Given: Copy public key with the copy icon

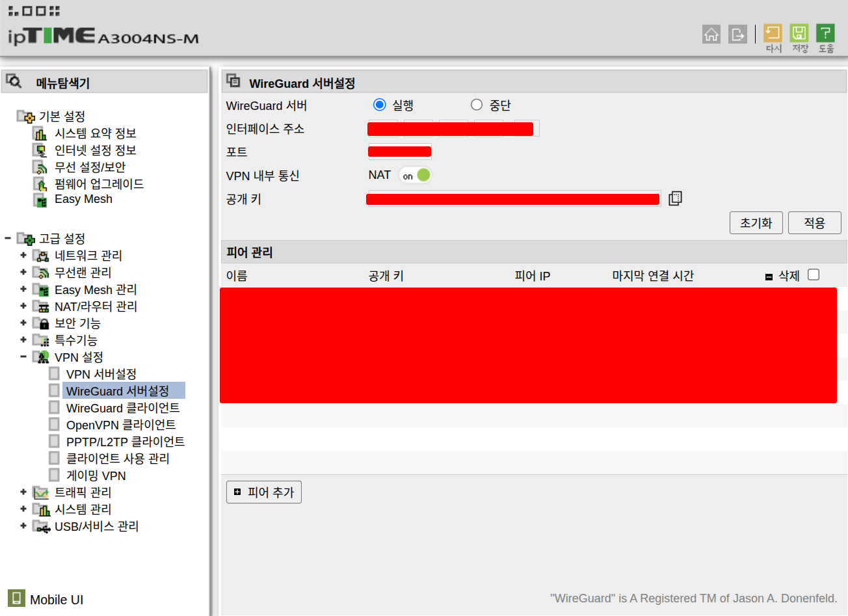Looking at the screenshot, I should coord(675,198).
